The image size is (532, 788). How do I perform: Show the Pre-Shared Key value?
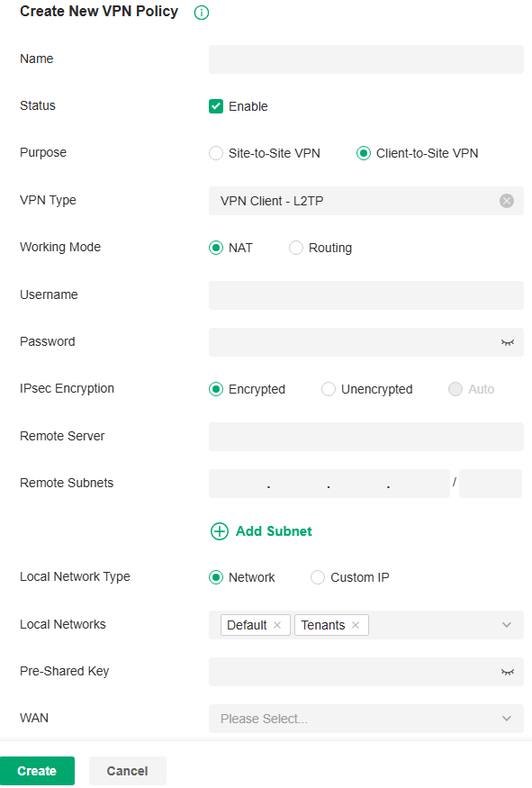(x=507, y=671)
